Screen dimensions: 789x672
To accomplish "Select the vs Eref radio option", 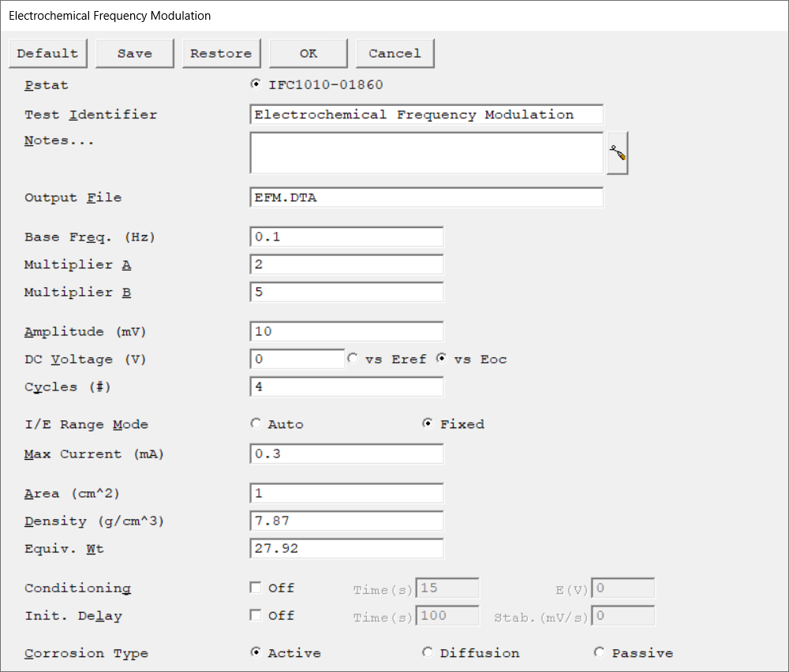I will coord(352,358).
